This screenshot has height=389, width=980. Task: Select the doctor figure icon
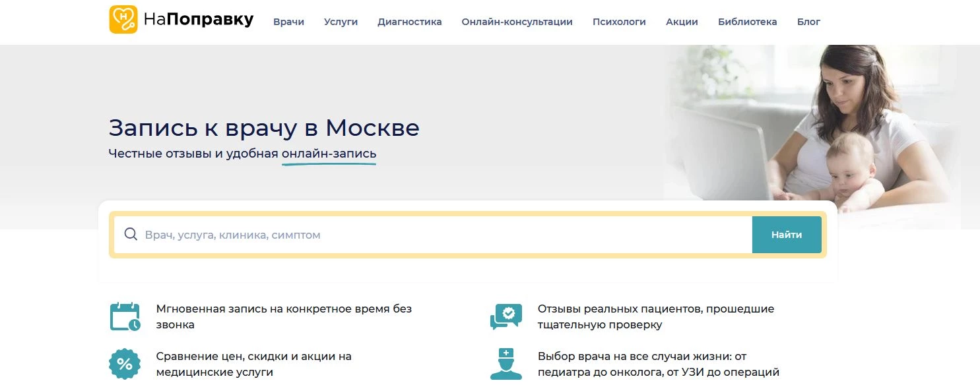504,363
